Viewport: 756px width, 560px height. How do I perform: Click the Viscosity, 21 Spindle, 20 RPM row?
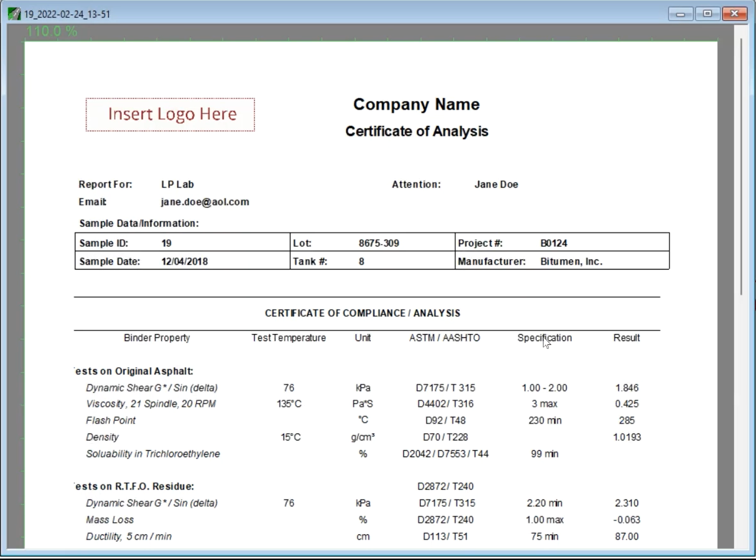click(151, 404)
